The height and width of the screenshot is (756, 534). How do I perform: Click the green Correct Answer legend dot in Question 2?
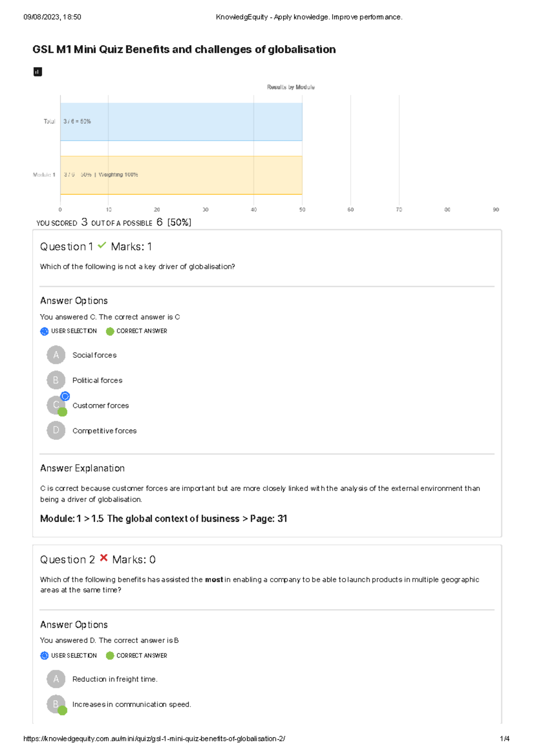tap(110, 655)
